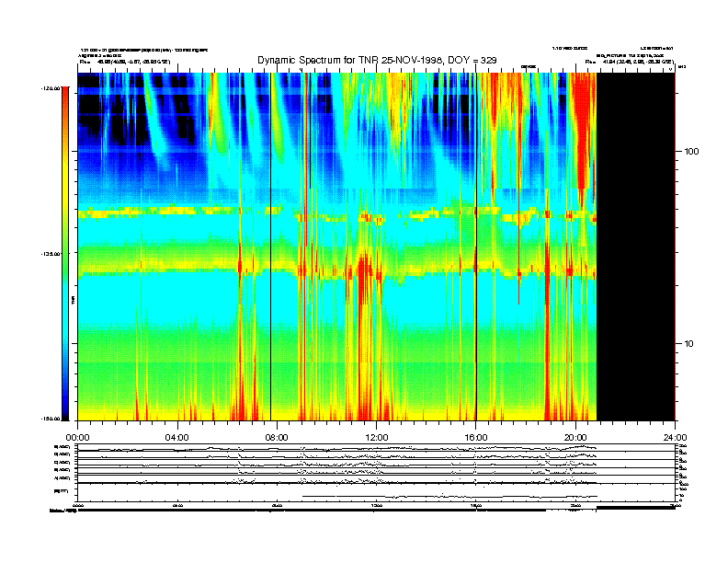Viewport: 728px width, 563px height.
Task: Click the "-135.00" color scale label
Action: tap(51, 254)
